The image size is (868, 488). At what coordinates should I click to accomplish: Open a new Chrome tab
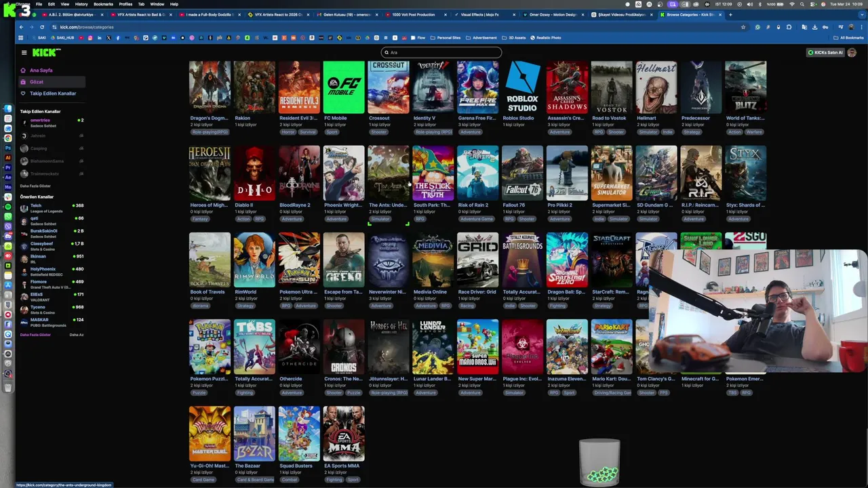(730, 14)
